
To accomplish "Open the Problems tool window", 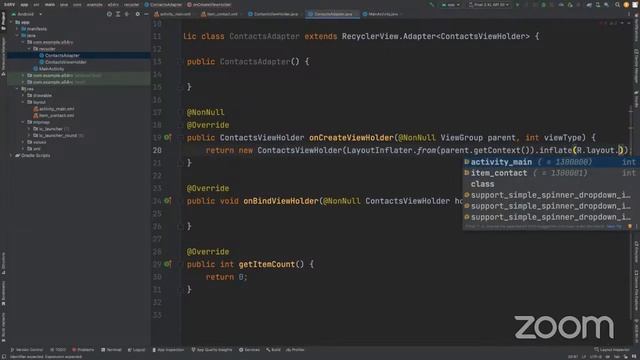I will click(83, 350).
